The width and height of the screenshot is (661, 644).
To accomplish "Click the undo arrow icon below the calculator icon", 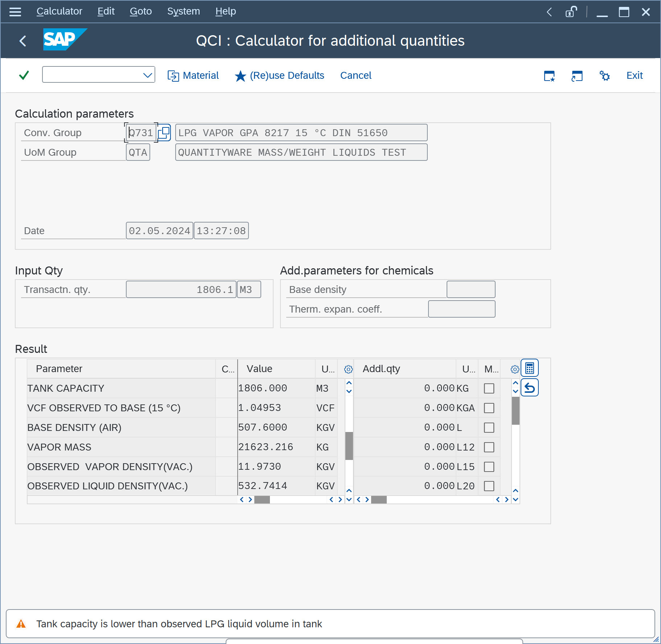I will (530, 387).
